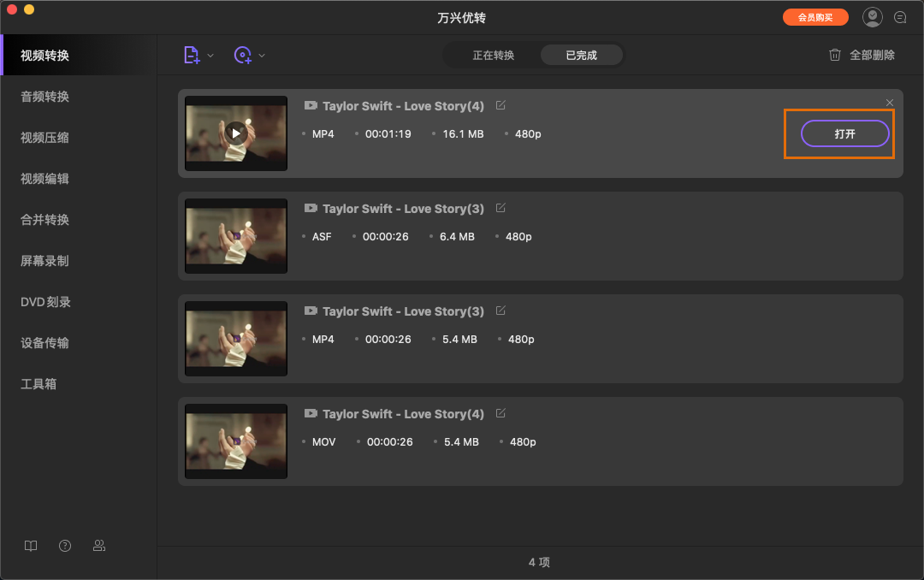This screenshot has height=580, width=924.
Task: Remove the 16.1 MB item with the X
Action: [889, 103]
